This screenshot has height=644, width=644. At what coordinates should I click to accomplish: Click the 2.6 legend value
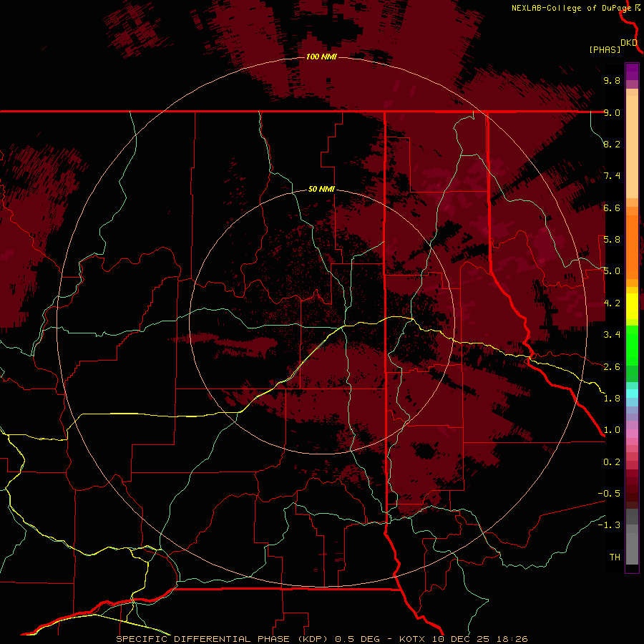(x=612, y=367)
